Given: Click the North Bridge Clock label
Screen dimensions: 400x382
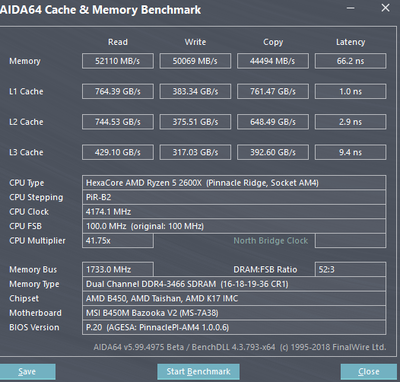Looking at the screenshot, I should [x=271, y=241].
